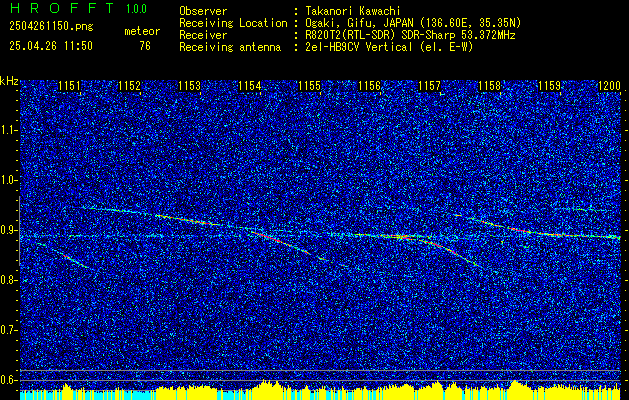
Task: Click the 0.7 kHz axis label
Action: (x=8, y=330)
